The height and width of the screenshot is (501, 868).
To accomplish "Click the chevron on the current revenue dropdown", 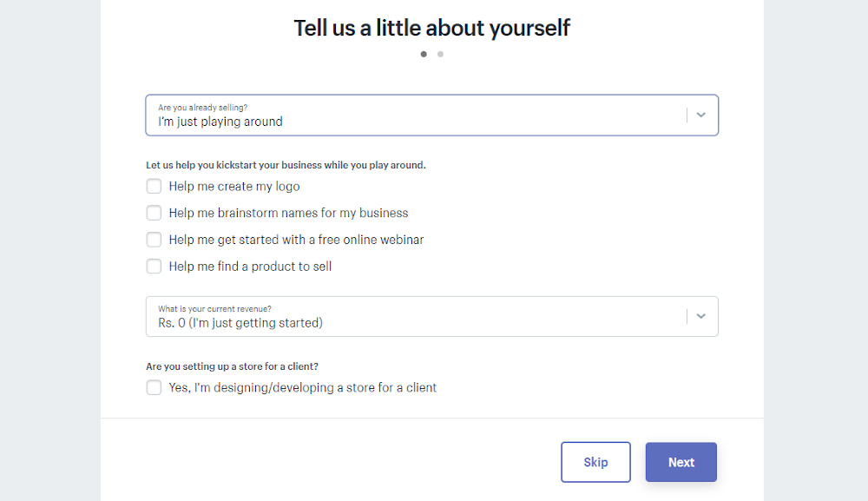I will 700,316.
